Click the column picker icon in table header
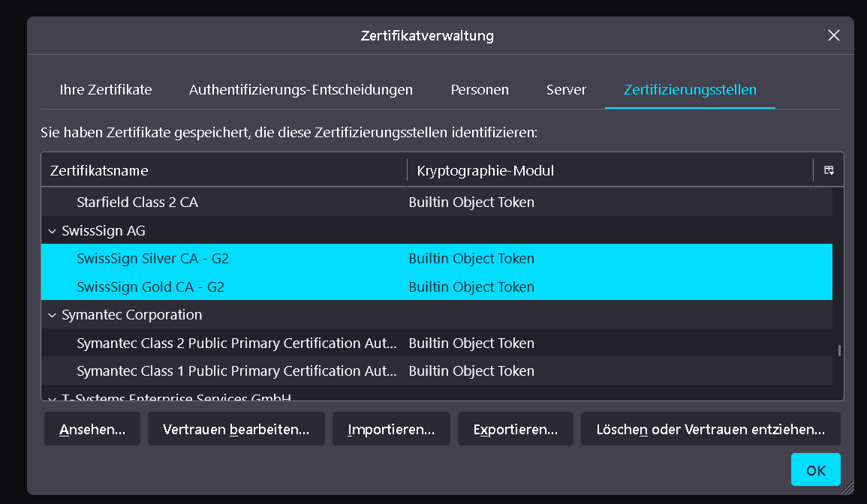Image resolution: width=867 pixels, height=504 pixels. click(829, 170)
